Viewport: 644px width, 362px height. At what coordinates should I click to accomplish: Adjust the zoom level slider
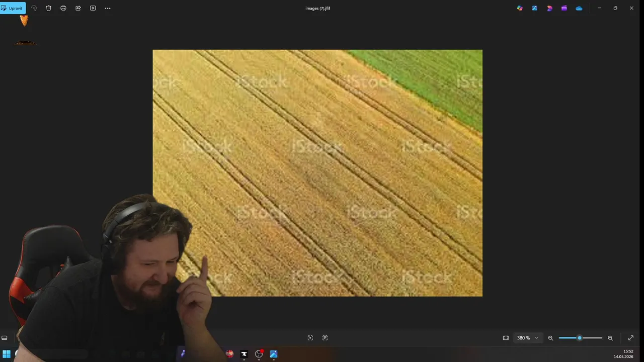pos(580,338)
